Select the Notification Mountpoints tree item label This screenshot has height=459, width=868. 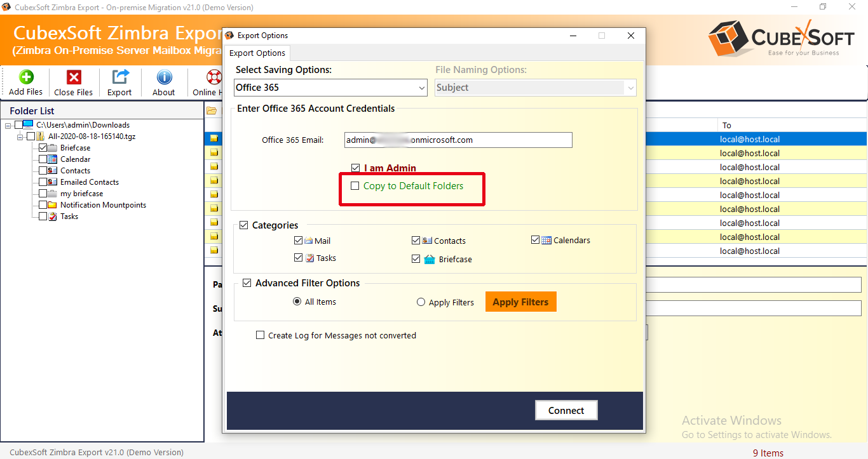(103, 205)
